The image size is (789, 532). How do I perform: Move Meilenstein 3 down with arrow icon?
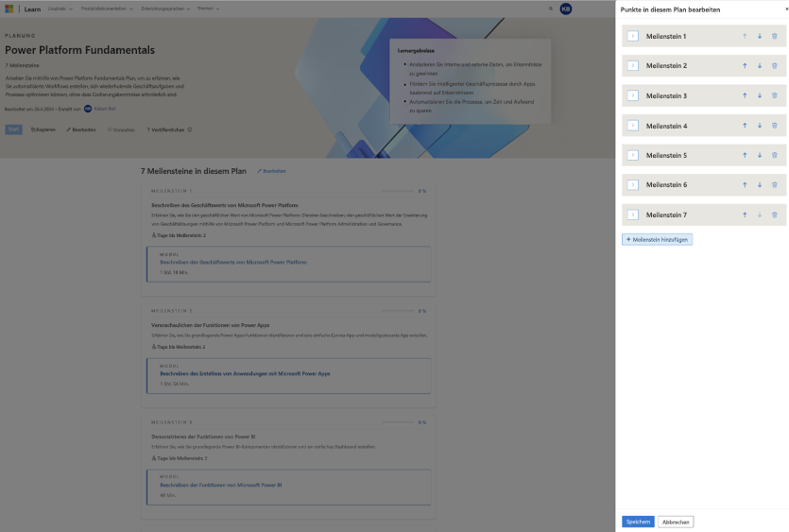pyautogui.click(x=760, y=95)
